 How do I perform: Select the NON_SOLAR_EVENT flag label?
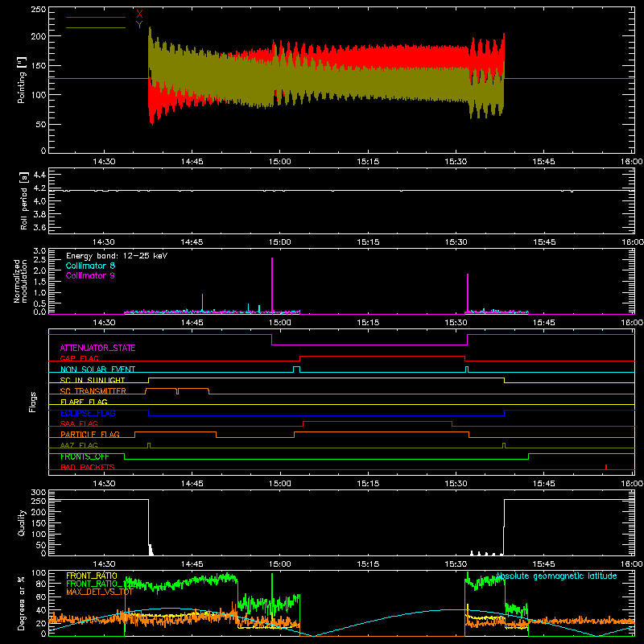97,369
